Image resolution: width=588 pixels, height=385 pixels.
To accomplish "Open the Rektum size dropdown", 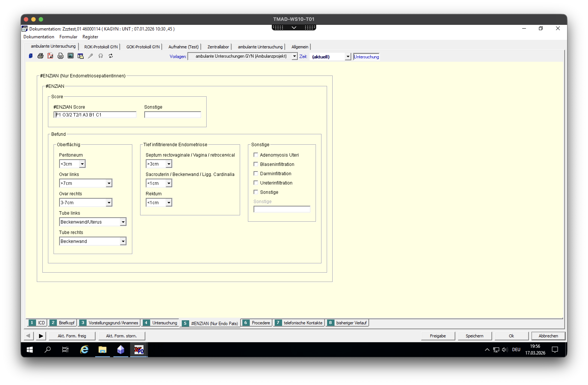I will [169, 203].
